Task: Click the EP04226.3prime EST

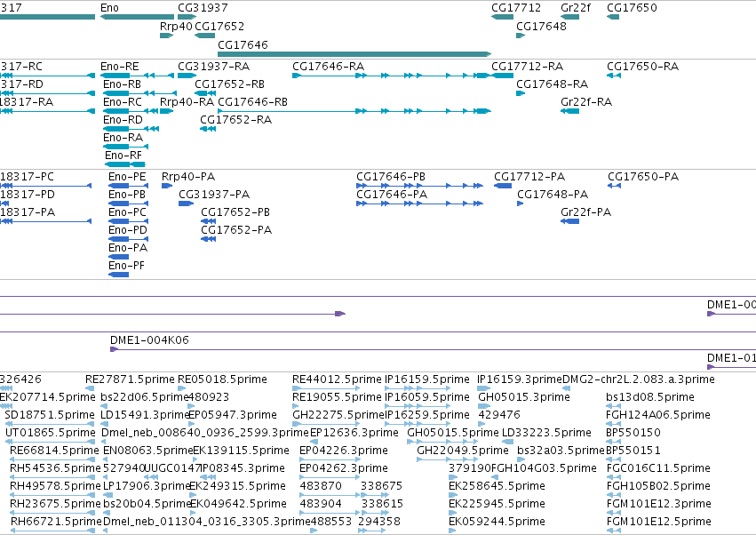Action: click(330, 459)
